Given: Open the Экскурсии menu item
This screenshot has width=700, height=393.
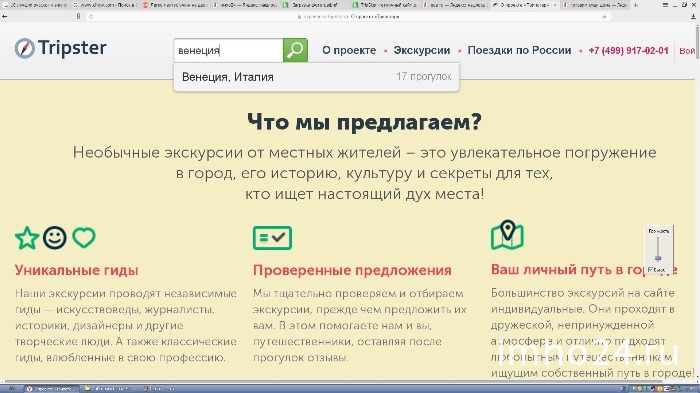Looking at the screenshot, I should pyautogui.click(x=421, y=50).
